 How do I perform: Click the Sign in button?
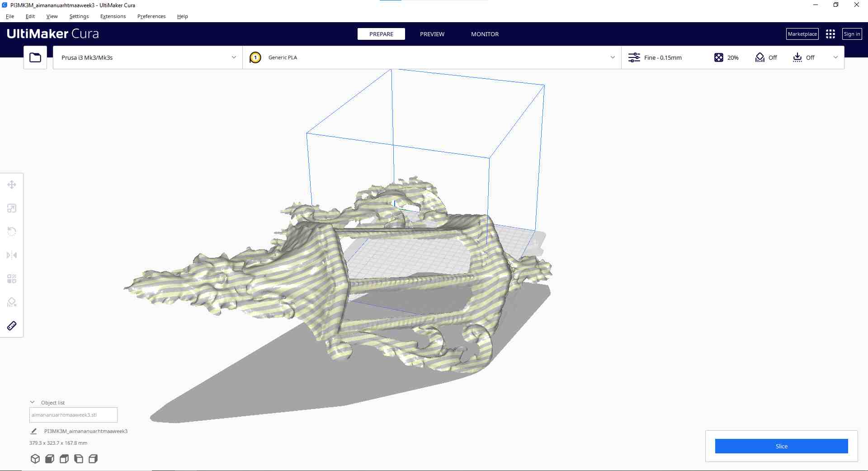coord(852,34)
